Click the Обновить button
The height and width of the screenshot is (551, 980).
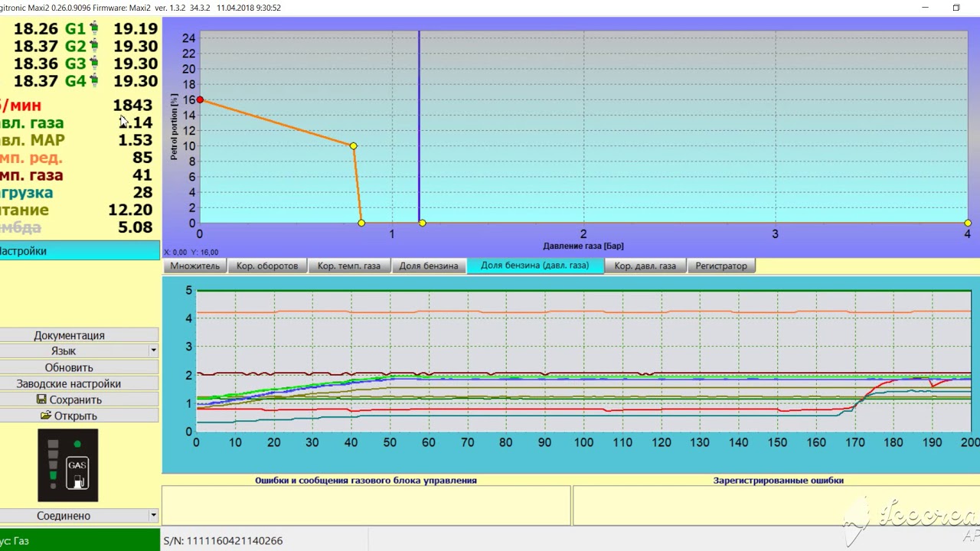tap(69, 367)
